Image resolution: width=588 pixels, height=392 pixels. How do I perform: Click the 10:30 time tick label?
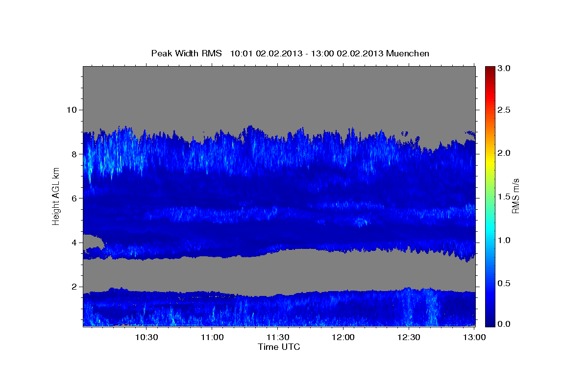(x=147, y=338)
